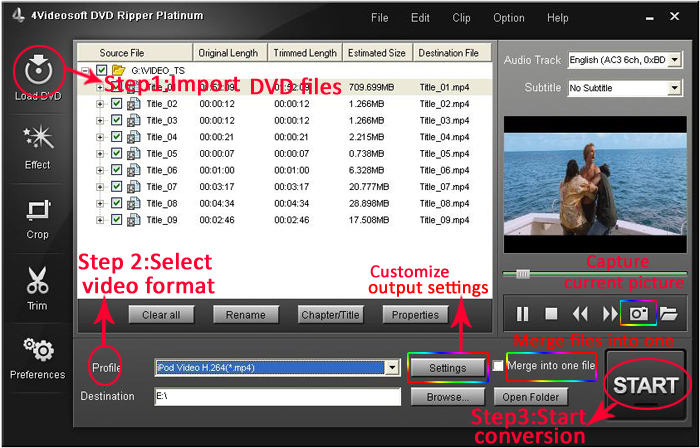Expand the Title_02 tree node
The height and width of the screenshot is (448, 700).
[x=100, y=104]
